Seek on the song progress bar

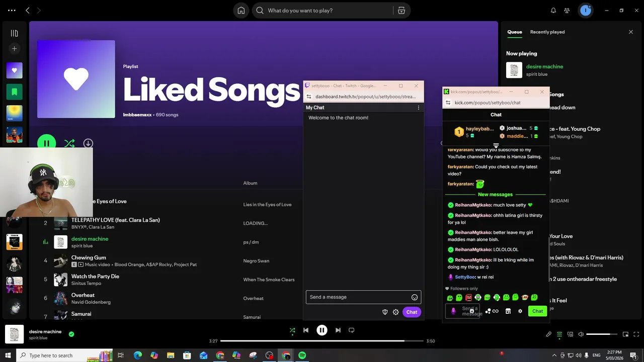click(x=322, y=341)
